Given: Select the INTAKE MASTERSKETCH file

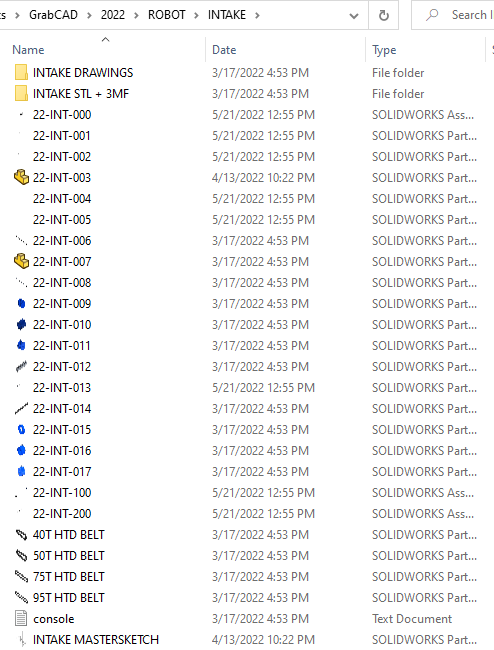Looking at the screenshot, I should point(96,640).
